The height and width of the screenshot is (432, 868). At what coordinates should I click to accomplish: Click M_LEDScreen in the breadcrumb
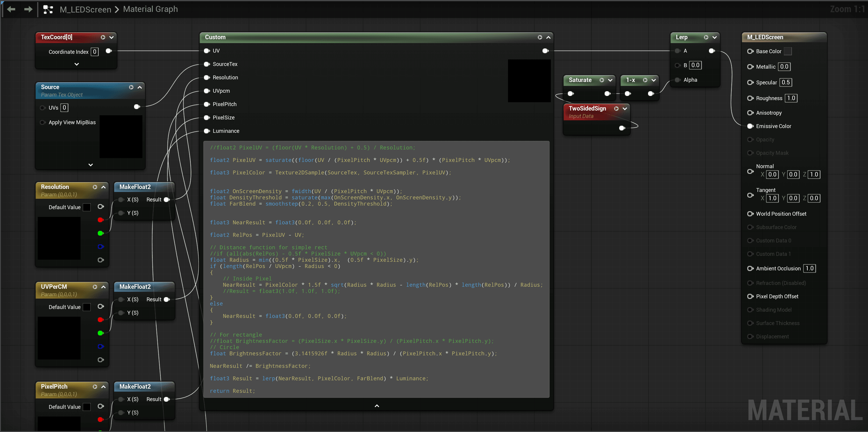coord(85,10)
